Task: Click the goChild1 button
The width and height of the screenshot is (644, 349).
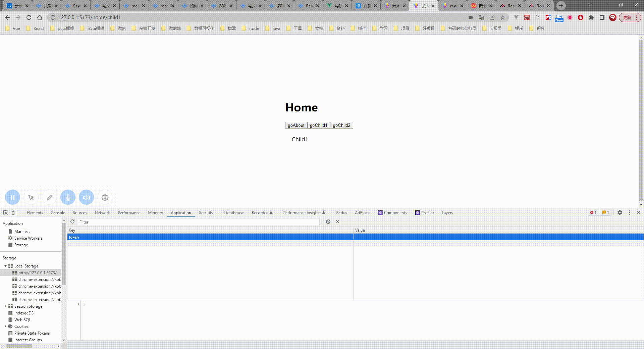Action: click(x=319, y=126)
